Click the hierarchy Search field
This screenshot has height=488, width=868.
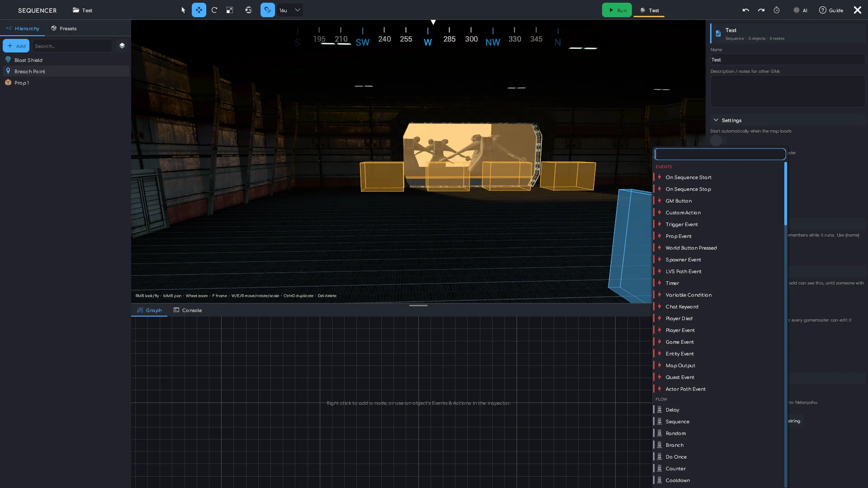(x=72, y=46)
